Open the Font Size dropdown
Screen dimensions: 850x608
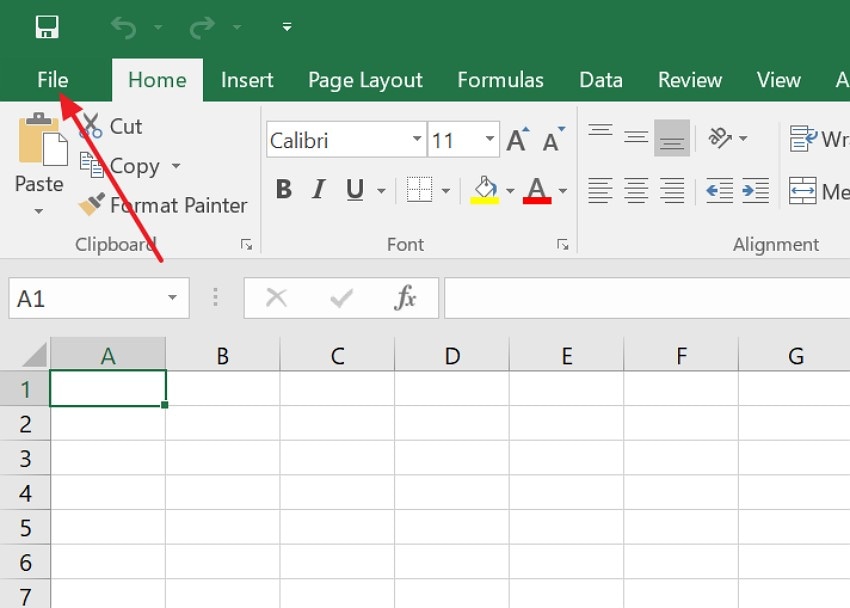[489, 139]
